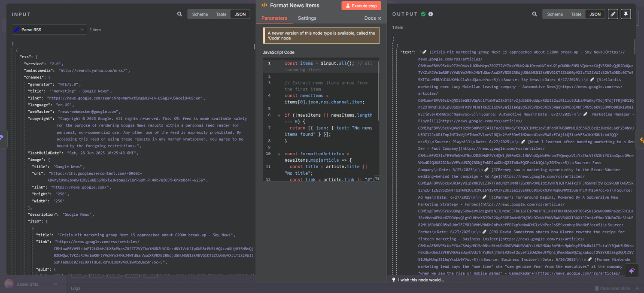The image size is (644, 293).
Task: Open the three-dot menu next to Daniel Sfita
Action: (x=55, y=284)
